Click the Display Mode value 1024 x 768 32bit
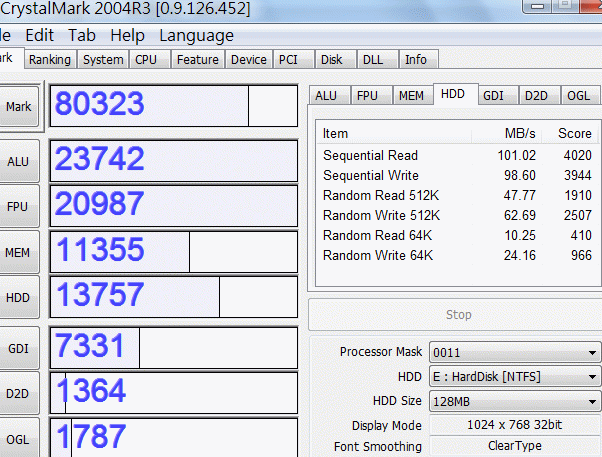The height and width of the screenshot is (457, 602). click(x=514, y=425)
